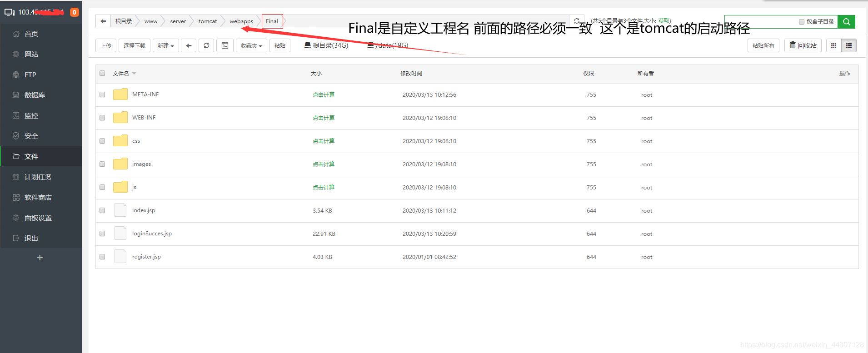
Task: Open the terminal icon in toolbar
Action: (225, 45)
